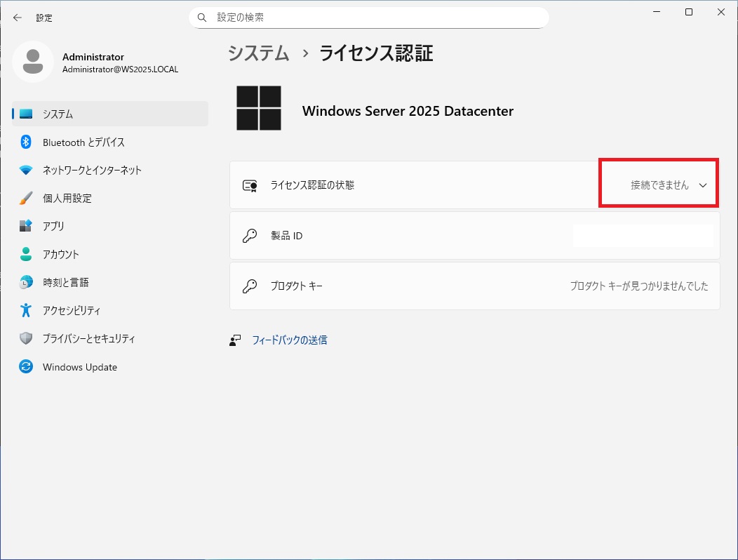Open アプリ settings page
This screenshot has width=738, height=560.
click(110, 226)
